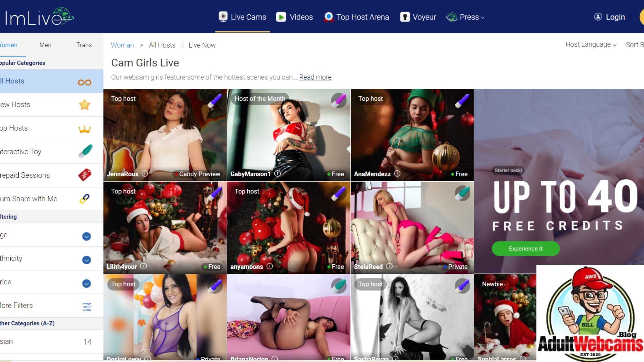Select the Cum Share with Me chain icon
The width and height of the screenshot is (644, 362).
pyautogui.click(x=84, y=198)
